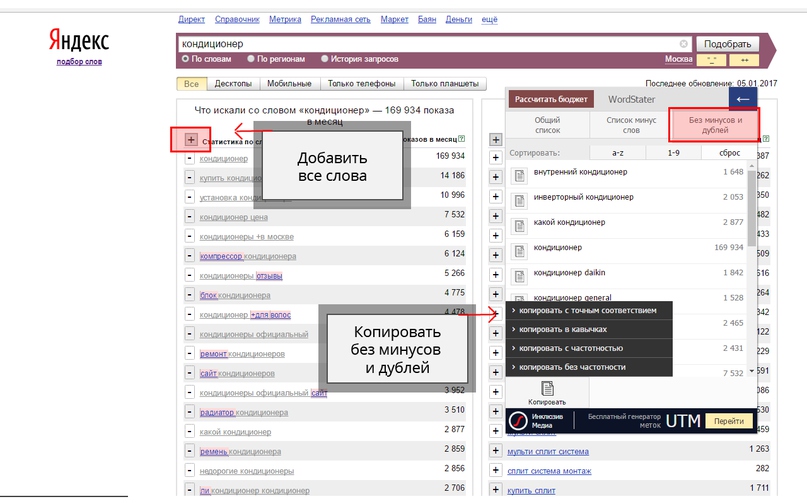
Task: Add 'купить сплит' with its plus icon
Action: [495, 490]
